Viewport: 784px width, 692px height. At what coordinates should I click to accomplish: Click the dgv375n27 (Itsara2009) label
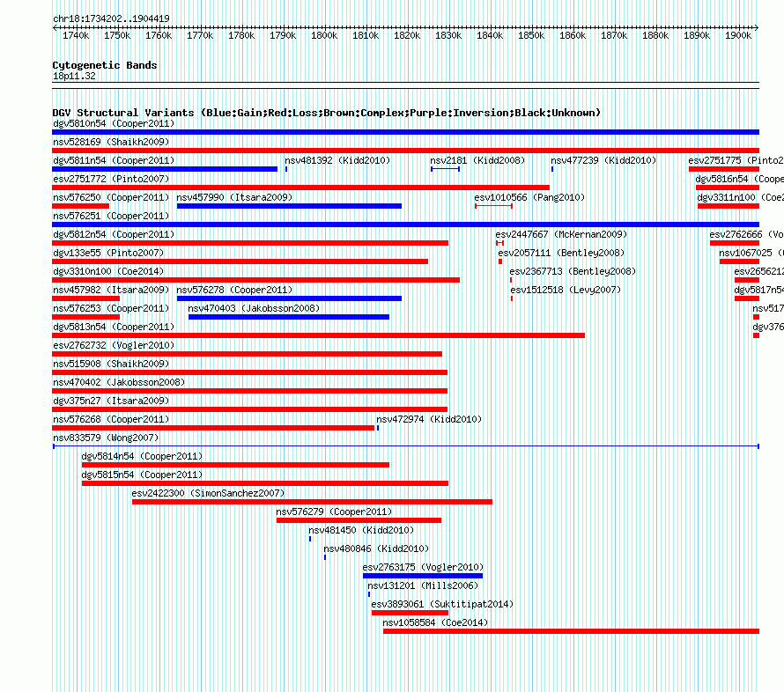pos(111,401)
